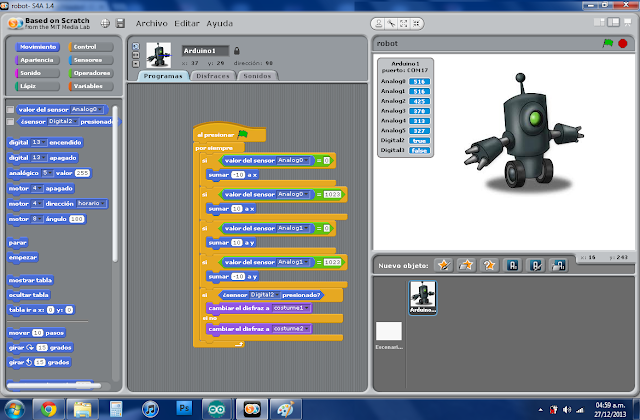
Task: Click the Windows Start button
Action: (14, 409)
